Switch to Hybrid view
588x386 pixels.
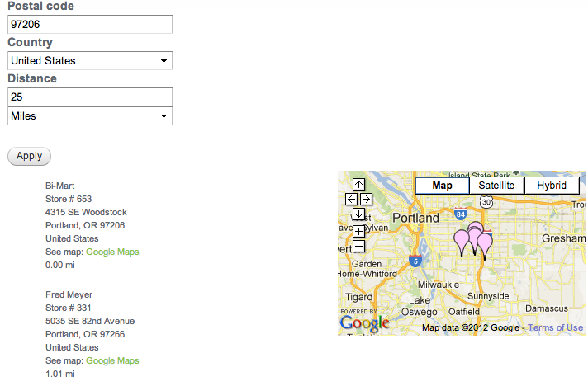pyautogui.click(x=552, y=186)
